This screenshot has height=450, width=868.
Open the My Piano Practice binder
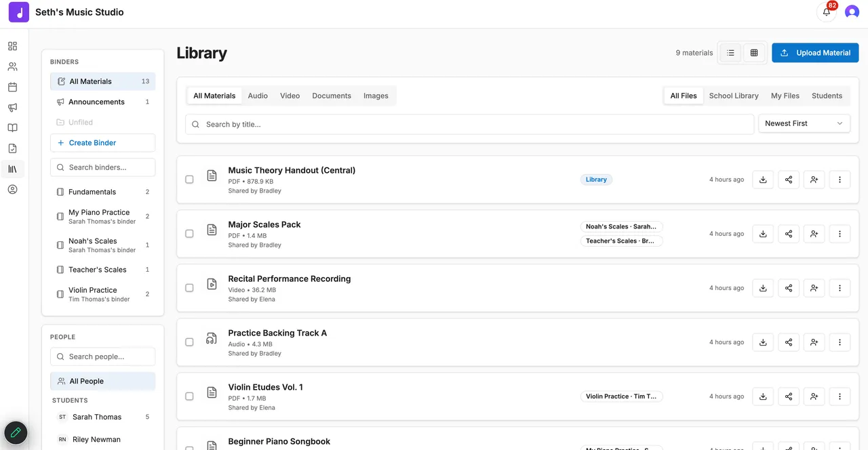point(102,217)
